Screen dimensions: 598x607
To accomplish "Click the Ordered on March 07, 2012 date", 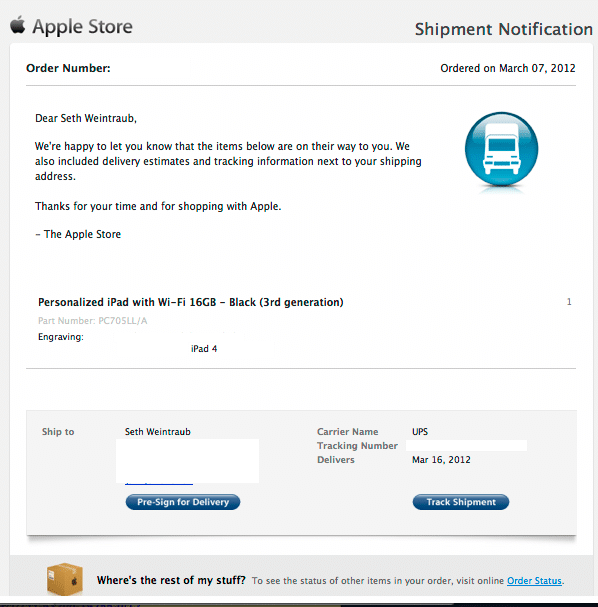I will pyautogui.click(x=507, y=68).
